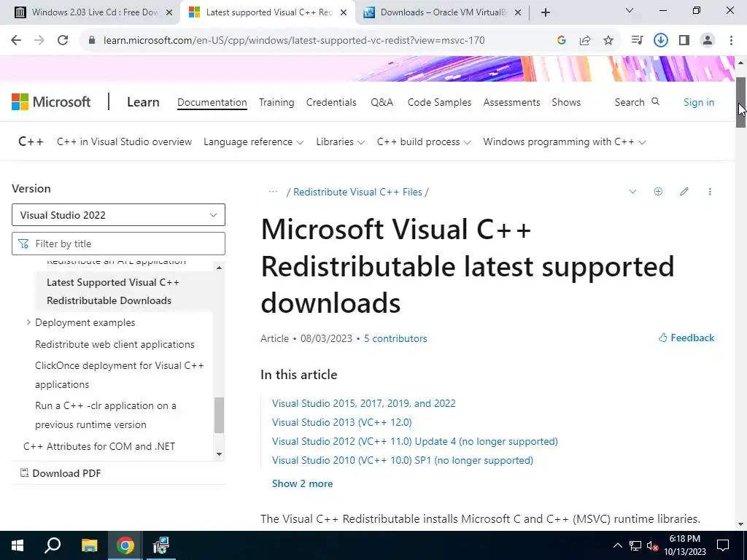
Task: Open the Q&A menu item
Action: (382, 102)
